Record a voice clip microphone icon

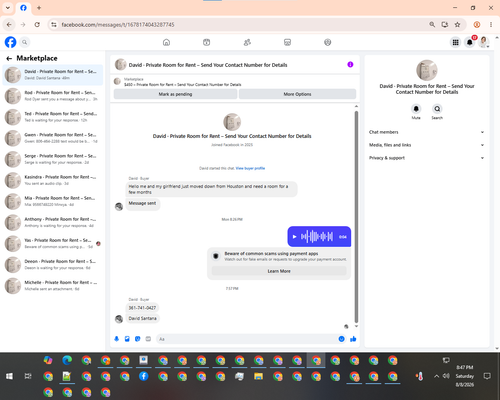(116, 339)
